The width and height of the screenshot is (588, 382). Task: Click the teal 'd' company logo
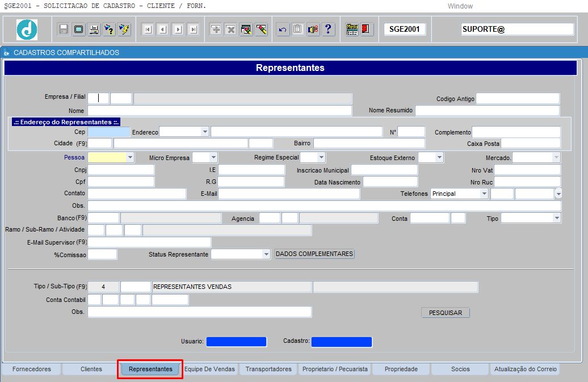tap(27, 30)
